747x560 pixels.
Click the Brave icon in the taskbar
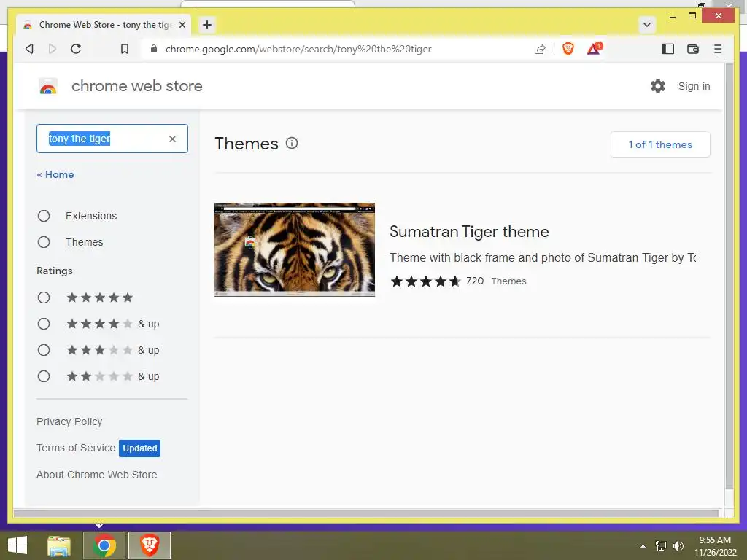point(150,545)
